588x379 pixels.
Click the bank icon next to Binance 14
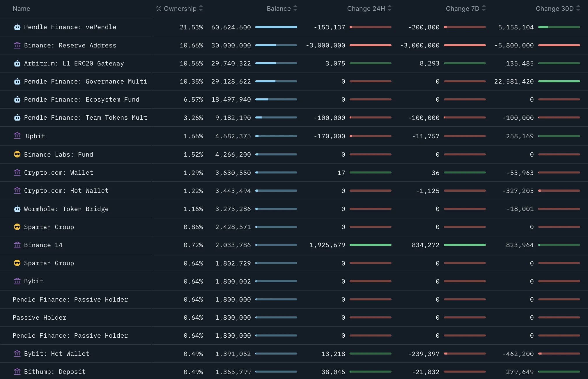[17, 245]
